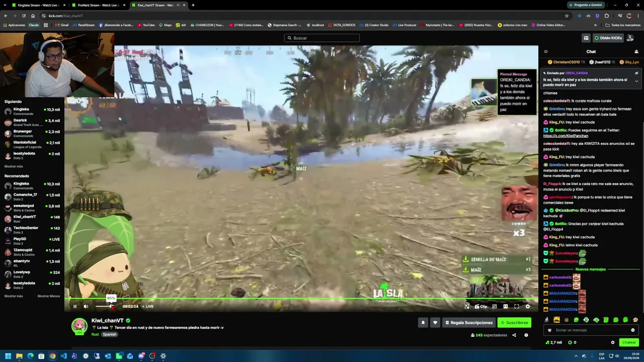Screen dimensions: 644x362
Task: Open the video player settings gear
Action: point(528,306)
